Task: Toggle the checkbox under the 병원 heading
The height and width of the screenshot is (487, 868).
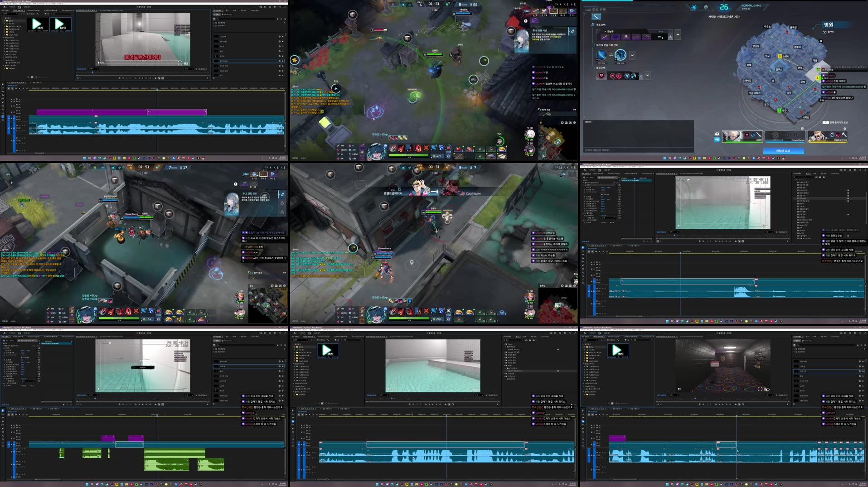Action: [824, 32]
